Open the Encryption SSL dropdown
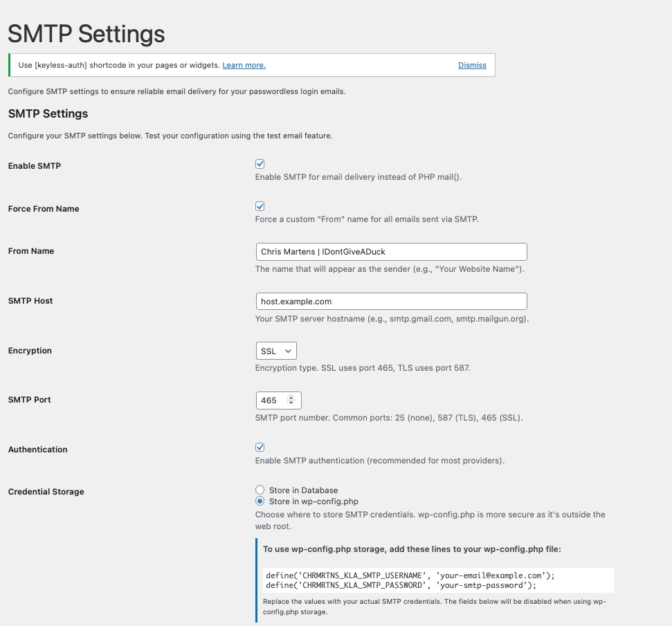 pos(276,351)
